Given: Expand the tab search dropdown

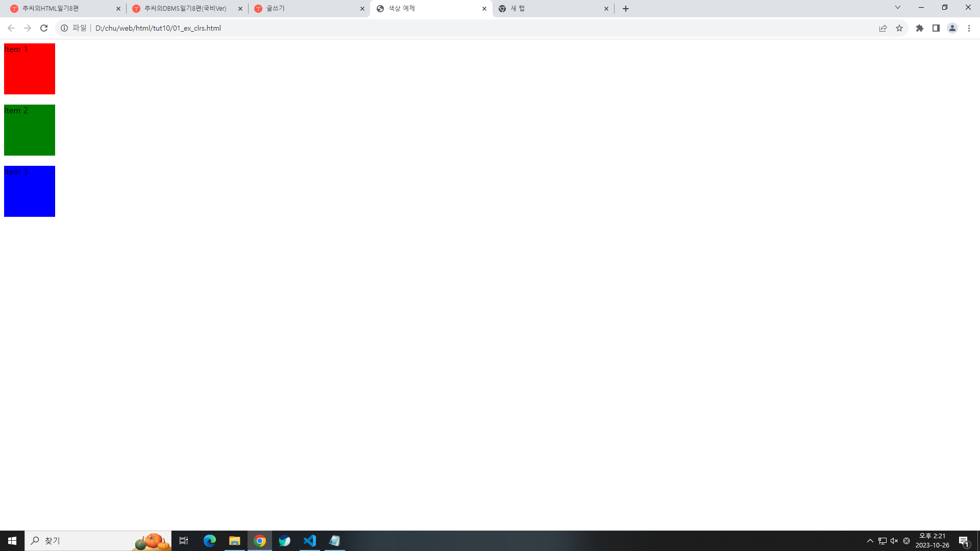Looking at the screenshot, I should [898, 7].
